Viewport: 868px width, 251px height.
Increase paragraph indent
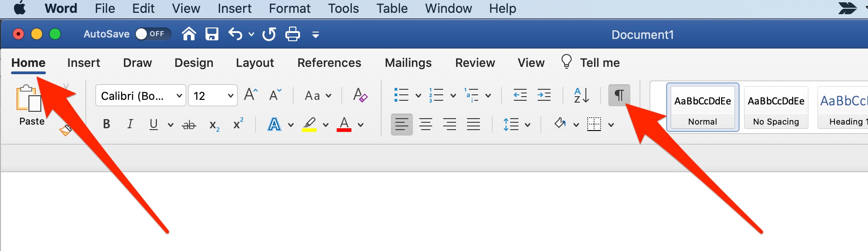tap(544, 95)
